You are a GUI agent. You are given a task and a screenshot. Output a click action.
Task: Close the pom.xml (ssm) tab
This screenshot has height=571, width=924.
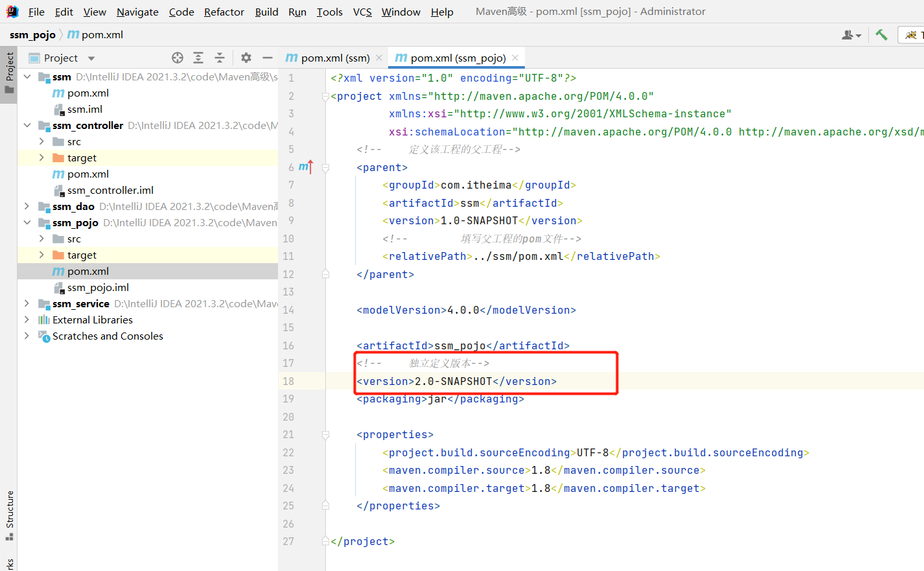[379, 58]
